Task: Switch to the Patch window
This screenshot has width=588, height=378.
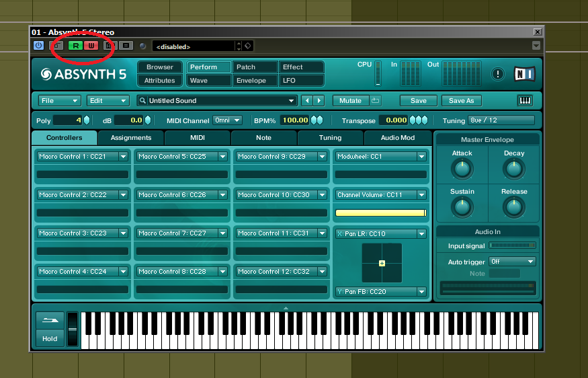Action: (255, 67)
